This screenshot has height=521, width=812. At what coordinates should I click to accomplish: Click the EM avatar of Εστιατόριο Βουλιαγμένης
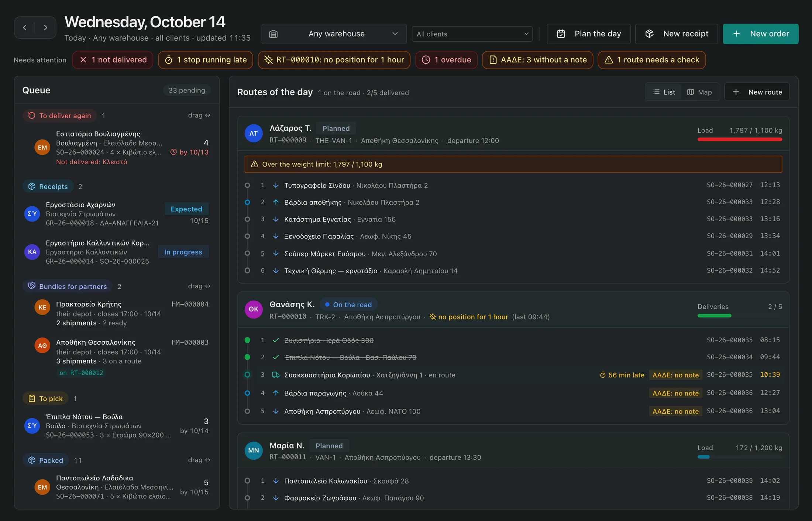click(42, 147)
